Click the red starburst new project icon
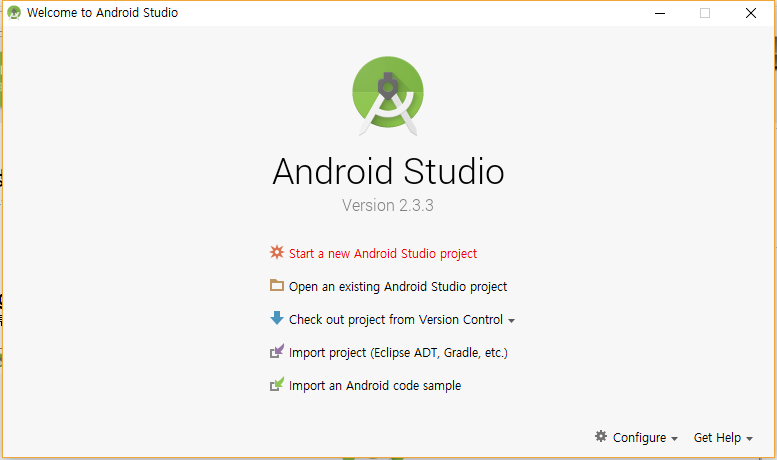The height and width of the screenshot is (460, 777). point(277,252)
